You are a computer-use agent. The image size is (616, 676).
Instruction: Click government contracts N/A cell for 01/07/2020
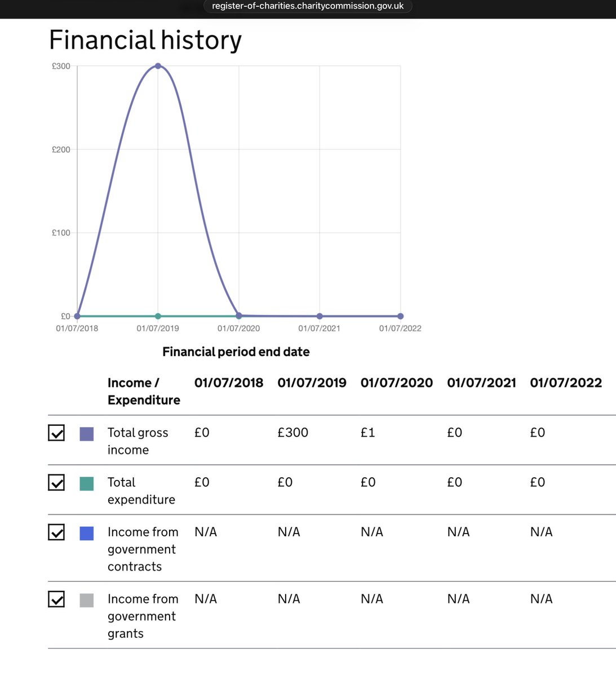372,532
